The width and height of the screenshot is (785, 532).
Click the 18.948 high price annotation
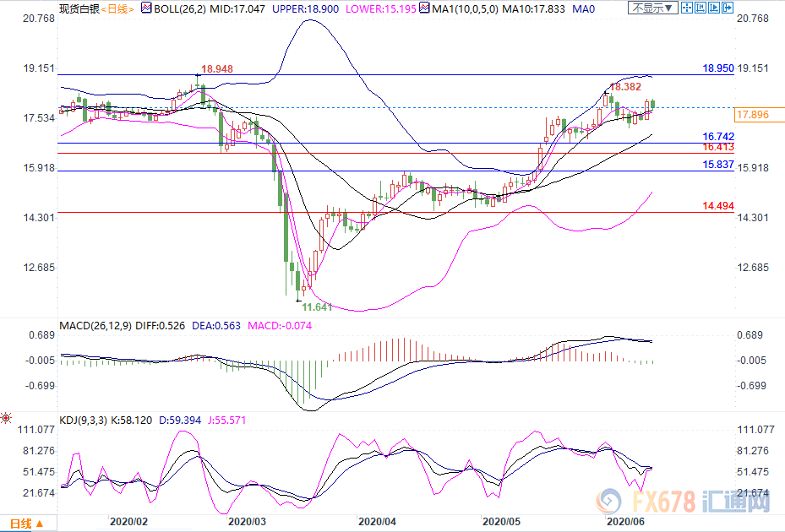point(217,69)
